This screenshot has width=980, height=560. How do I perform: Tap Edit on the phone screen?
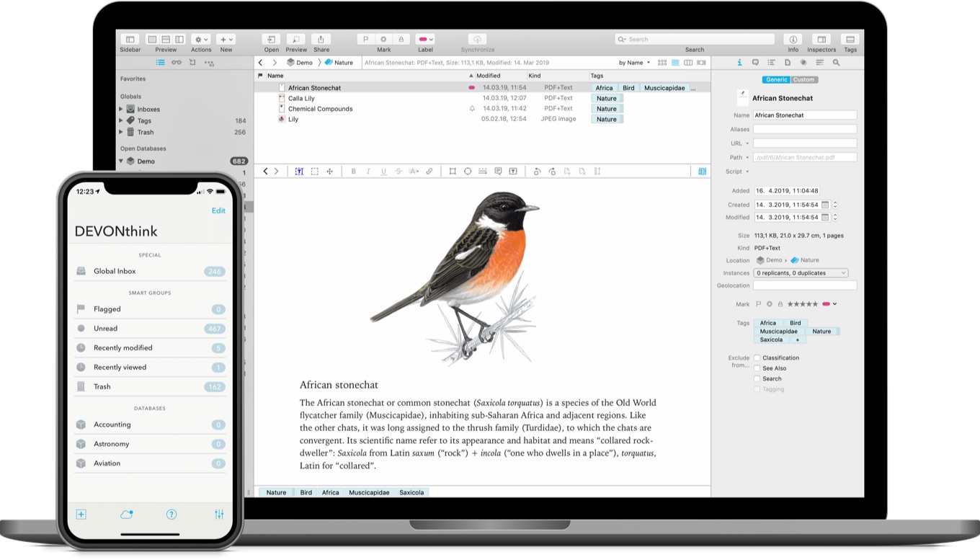click(218, 210)
